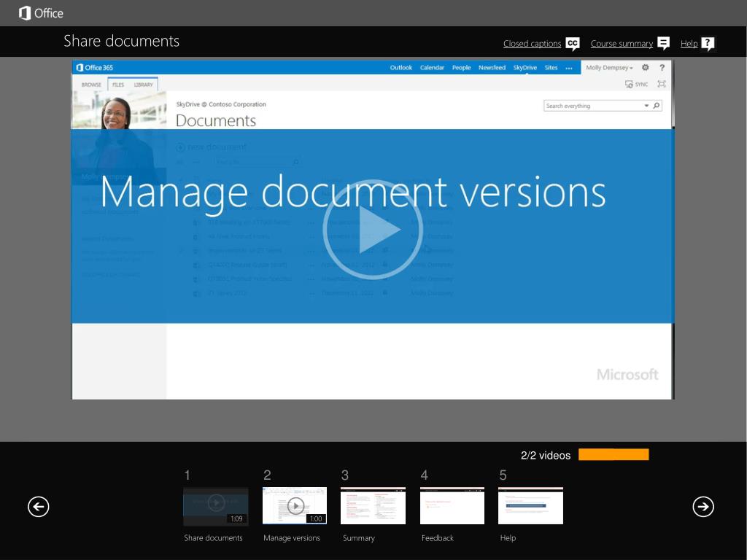The height and width of the screenshot is (560, 747).
Task: Switch to the BROWSE ribbon tab
Action: (91, 85)
